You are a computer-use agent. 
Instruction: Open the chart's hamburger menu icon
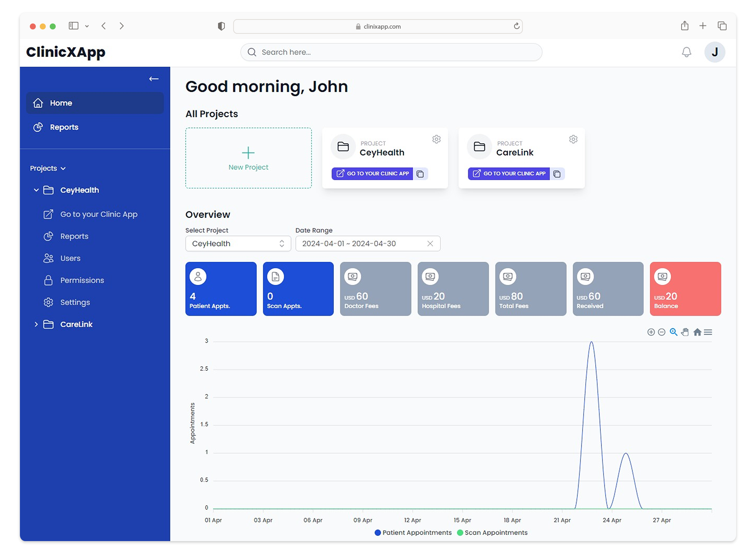pyautogui.click(x=708, y=332)
